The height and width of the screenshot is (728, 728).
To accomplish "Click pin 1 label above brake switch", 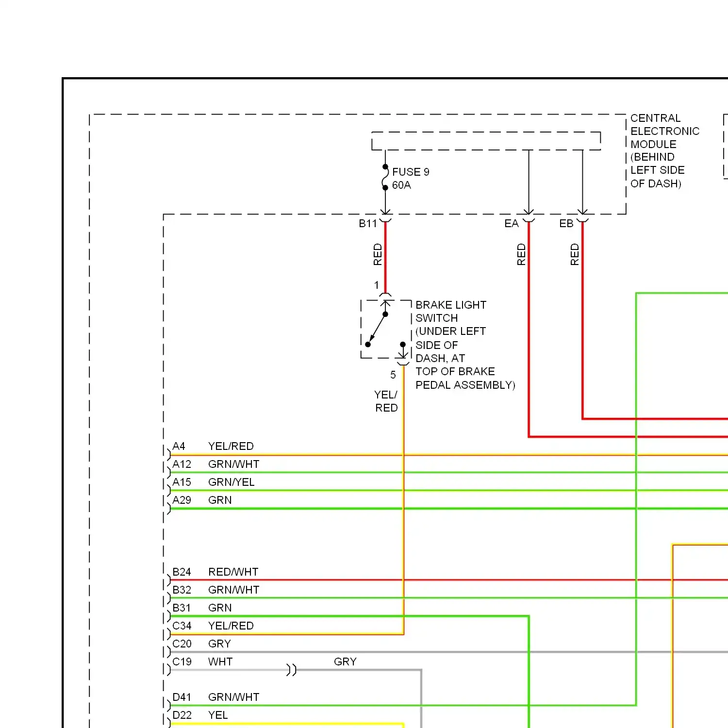I will point(376,285).
